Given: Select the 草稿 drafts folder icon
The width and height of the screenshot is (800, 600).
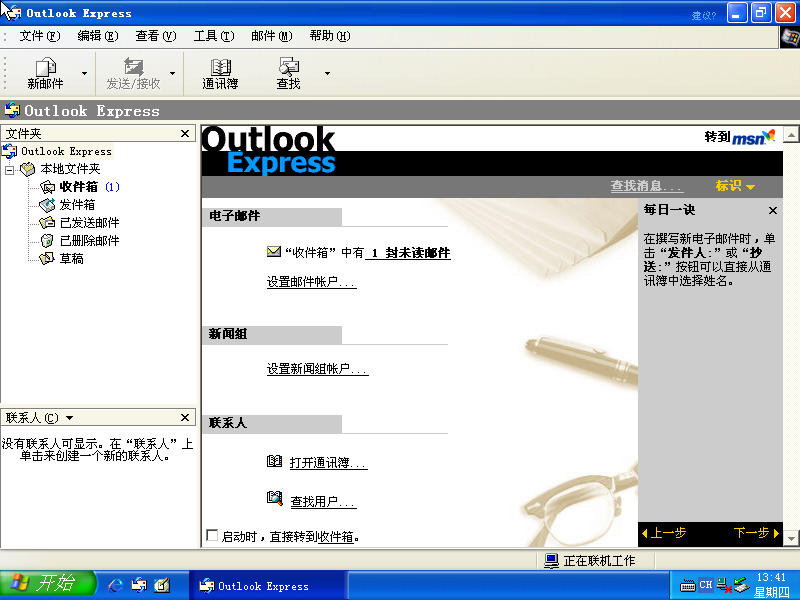Looking at the screenshot, I should point(47,259).
